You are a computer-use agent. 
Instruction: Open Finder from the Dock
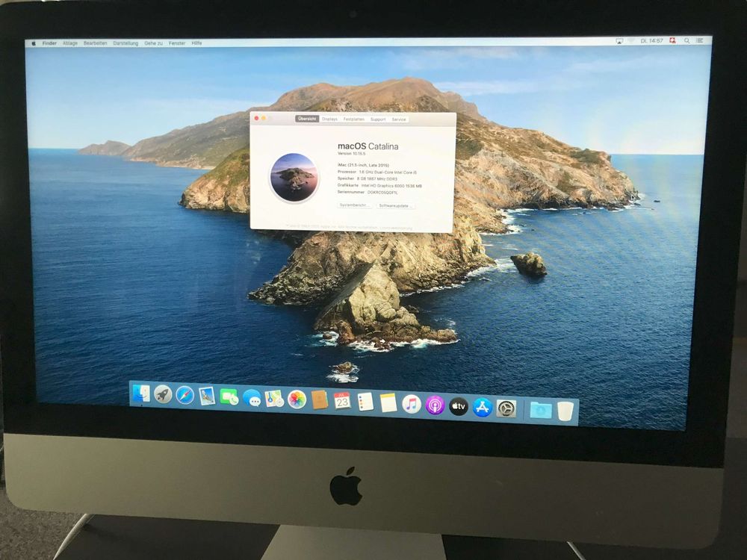(x=141, y=393)
